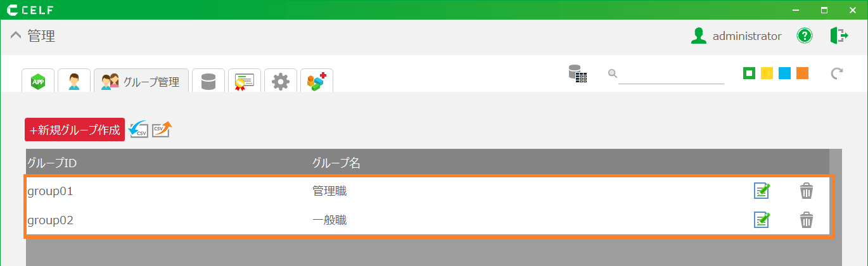Screen dimensions: 868x266
Task: Open the gear settings tab
Action: (x=280, y=81)
